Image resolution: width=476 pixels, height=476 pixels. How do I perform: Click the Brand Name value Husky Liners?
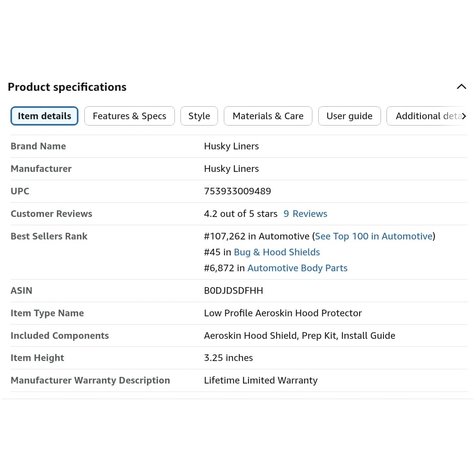click(x=231, y=146)
